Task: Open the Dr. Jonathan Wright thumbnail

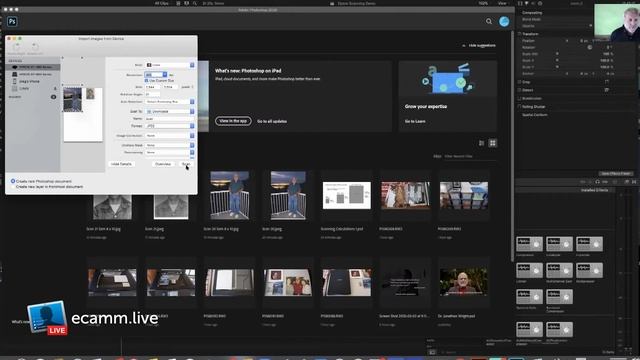Action: 464,282
